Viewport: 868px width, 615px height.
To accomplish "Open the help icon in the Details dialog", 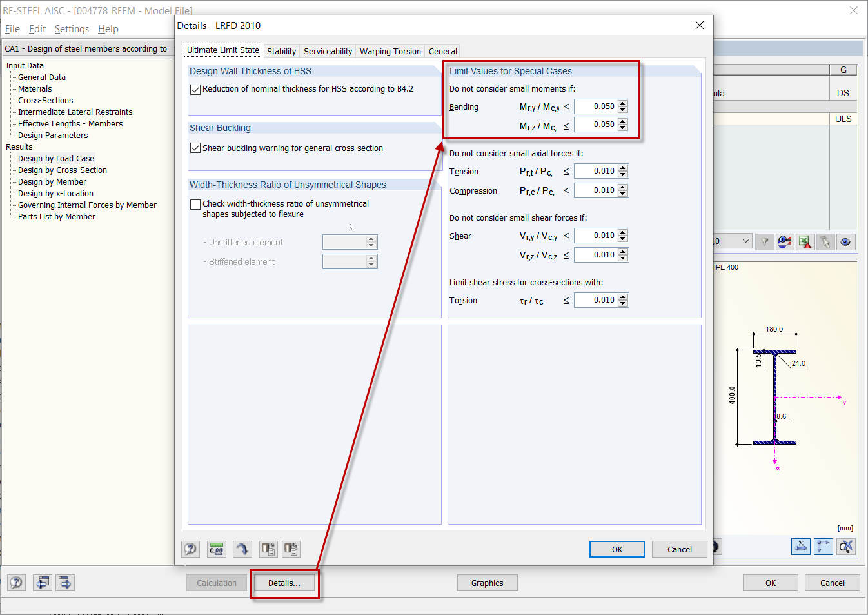I will [190, 549].
